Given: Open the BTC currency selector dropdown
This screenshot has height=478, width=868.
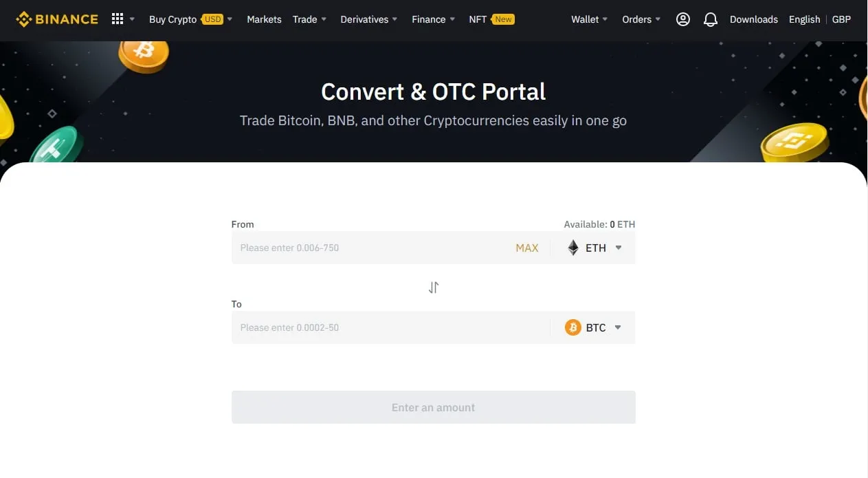Looking at the screenshot, I should pos(618,327).
